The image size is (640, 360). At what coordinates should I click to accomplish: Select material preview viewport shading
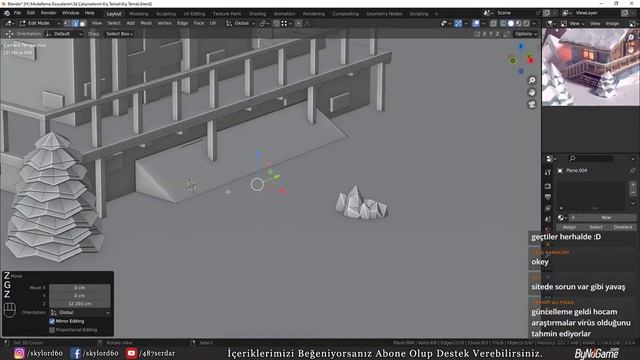518,24
